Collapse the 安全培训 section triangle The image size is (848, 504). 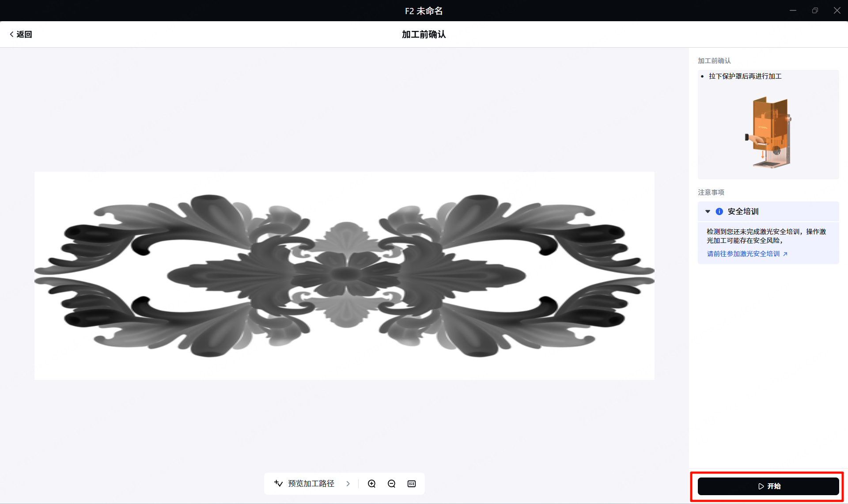coord(708,212)
